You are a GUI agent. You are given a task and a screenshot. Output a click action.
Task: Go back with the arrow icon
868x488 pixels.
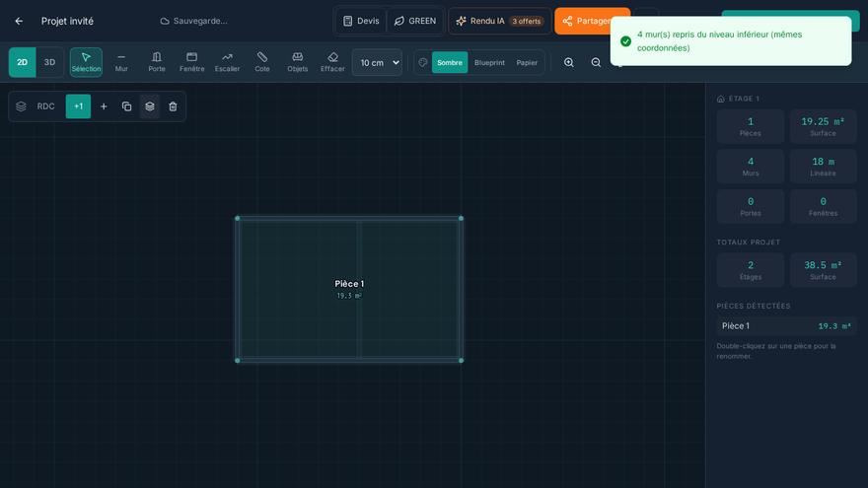coord(19,21)
